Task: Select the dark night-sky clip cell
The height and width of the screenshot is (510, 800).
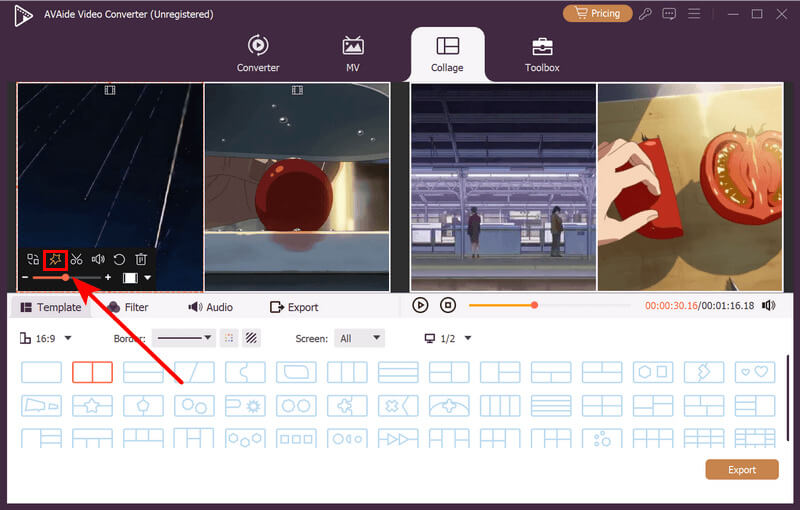Action: point(110,187)
